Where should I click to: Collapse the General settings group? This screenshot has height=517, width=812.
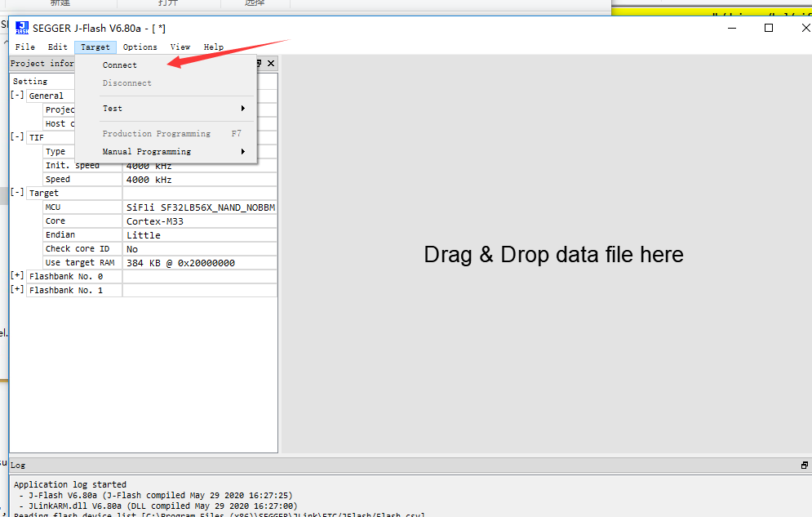17,96
